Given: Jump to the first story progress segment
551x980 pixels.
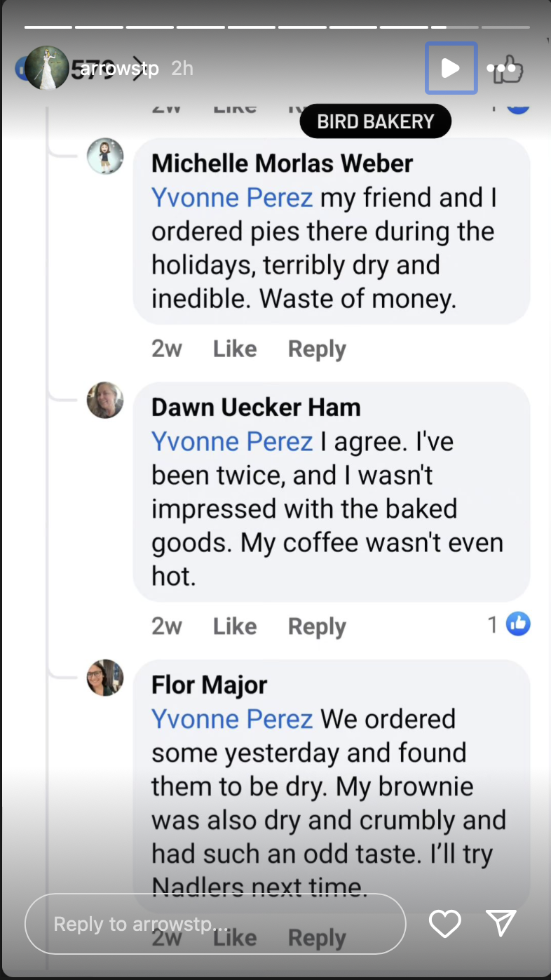Looking at the screenshot, I should pyautogui.click(x=48, y=27).
